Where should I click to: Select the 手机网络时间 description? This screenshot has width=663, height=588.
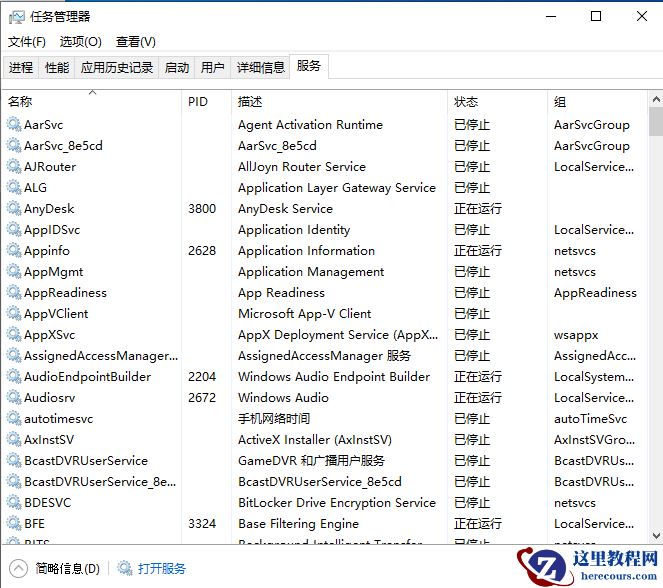(274, 419)
